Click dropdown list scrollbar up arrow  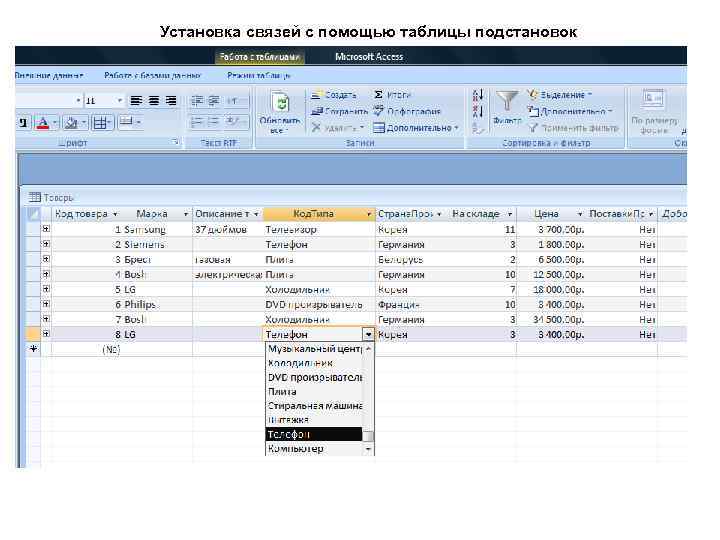pos(368,349)
